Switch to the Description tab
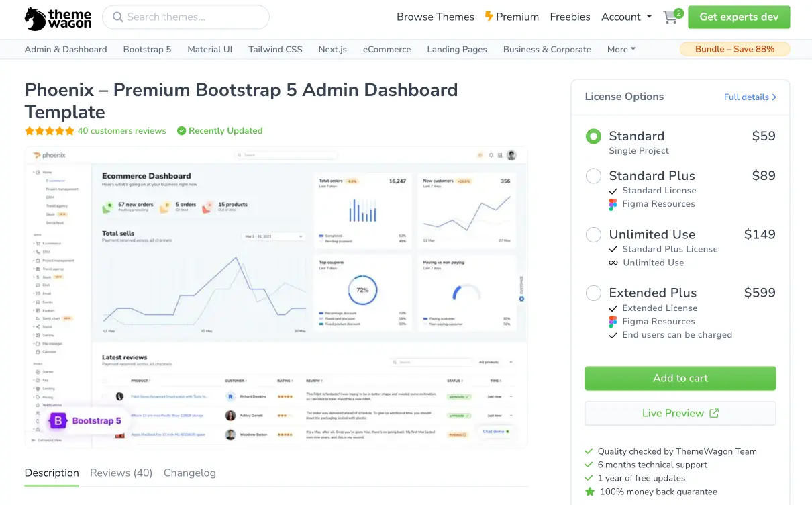This screenshot has height=505, width=812. pos(52,473)
